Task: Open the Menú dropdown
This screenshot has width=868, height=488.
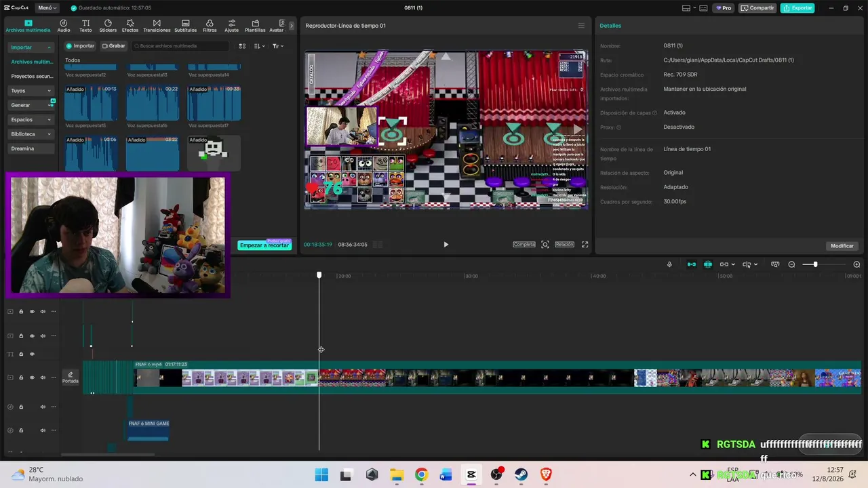Action: point(47,8)
